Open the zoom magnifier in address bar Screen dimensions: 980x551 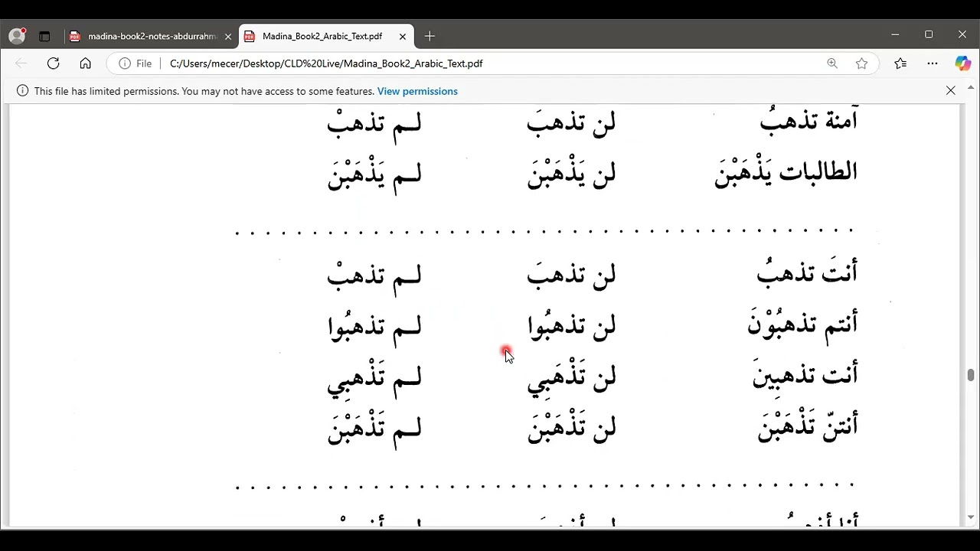click(x=832, y=64)
